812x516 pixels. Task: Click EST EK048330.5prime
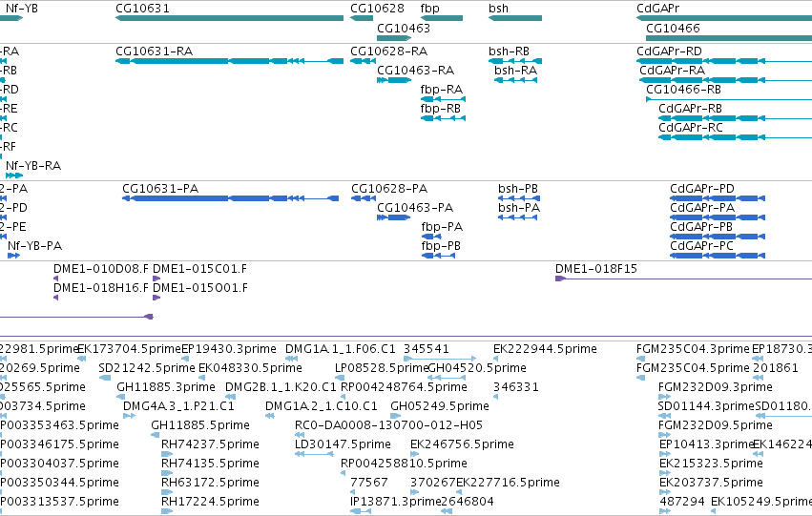tap(201, 378)
